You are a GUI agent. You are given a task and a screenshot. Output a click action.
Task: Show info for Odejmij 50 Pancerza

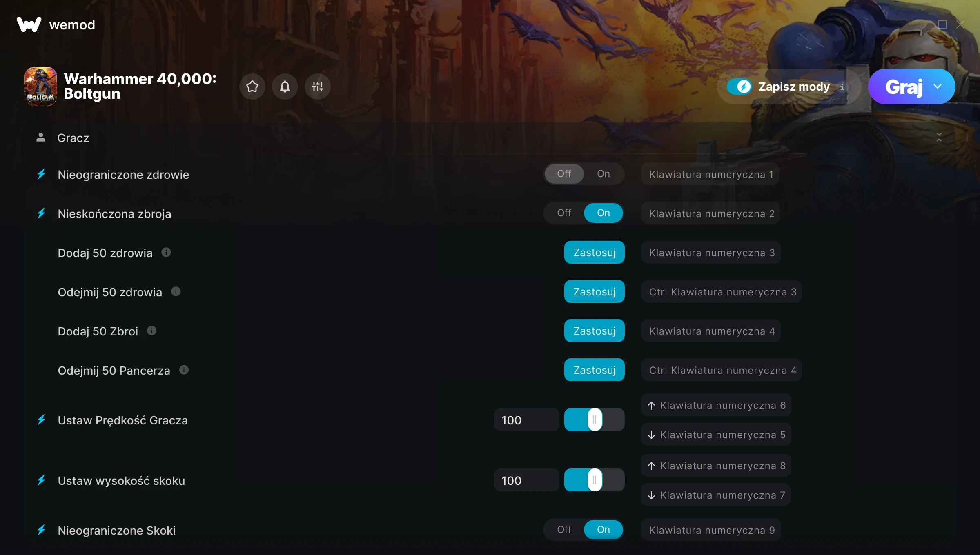[184, 370]
